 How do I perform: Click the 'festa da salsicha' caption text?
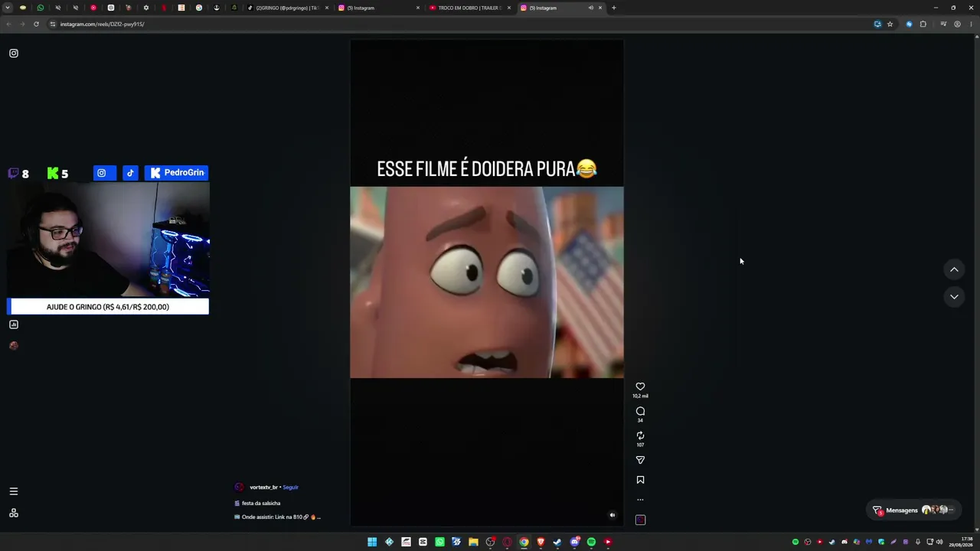pyautogui.click(x=261, y=504)
